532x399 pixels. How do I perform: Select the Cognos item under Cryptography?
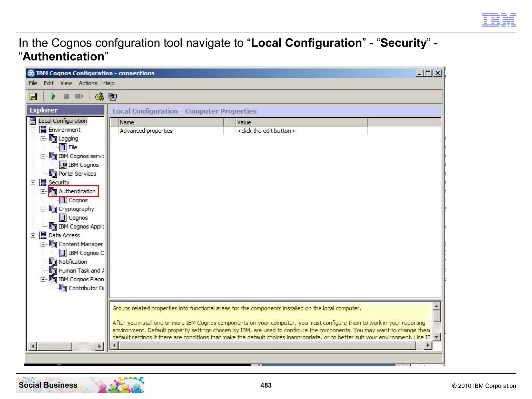tap(78, 218)
